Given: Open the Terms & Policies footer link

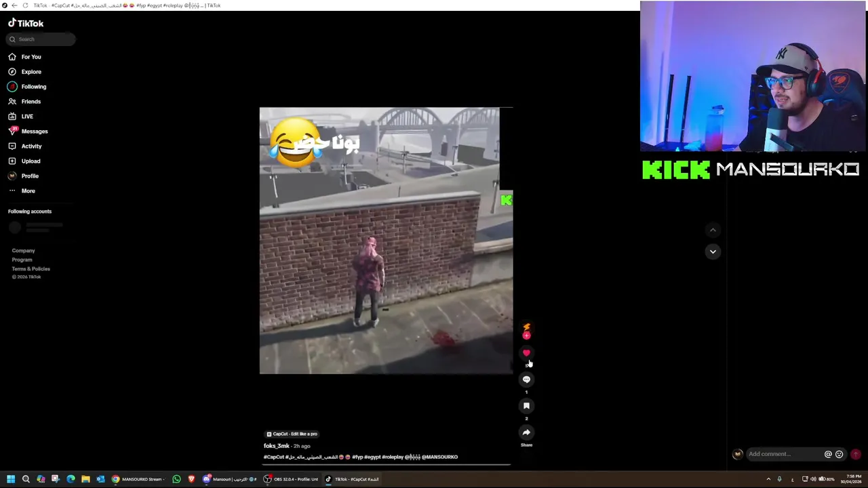Looking at the screenshot, I should click(x=31, y=269).
